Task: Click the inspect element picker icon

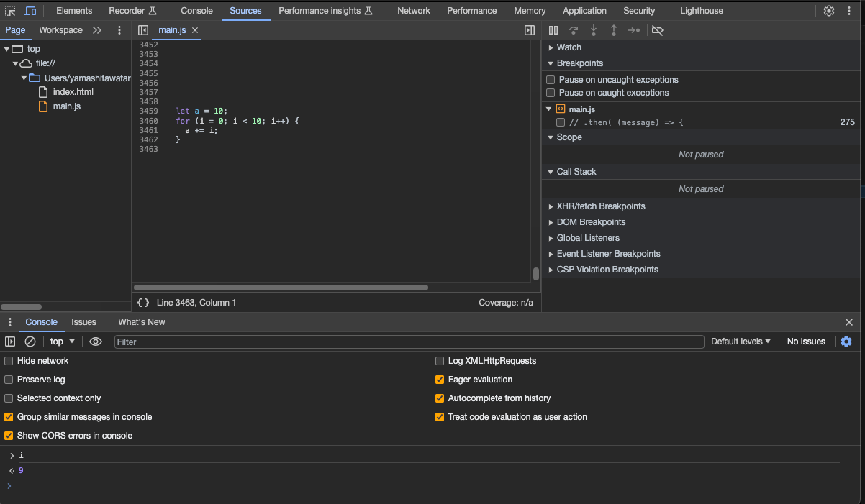Action: click(x=10, y=11)
